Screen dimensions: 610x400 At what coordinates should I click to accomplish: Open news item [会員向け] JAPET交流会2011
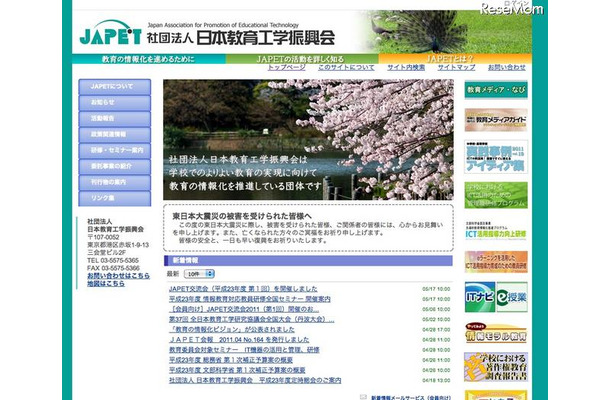pyautogui.click(x=244, y=309)
